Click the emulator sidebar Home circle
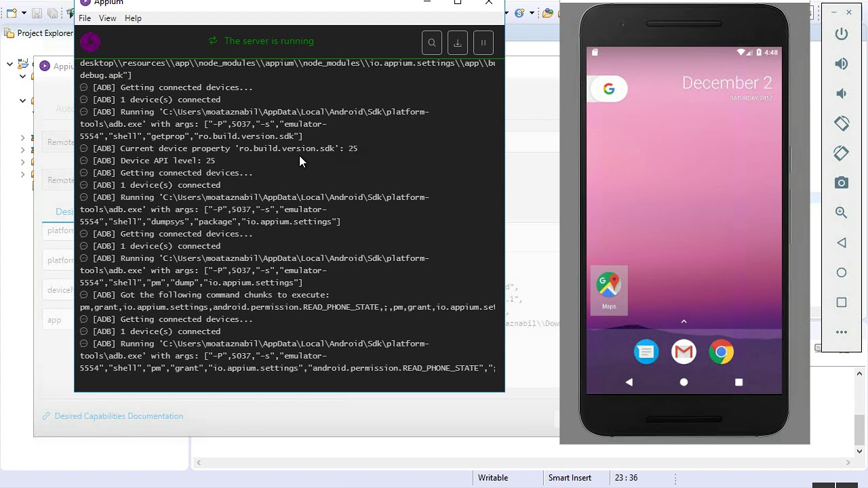868x488 pixels. coord(842,272)
